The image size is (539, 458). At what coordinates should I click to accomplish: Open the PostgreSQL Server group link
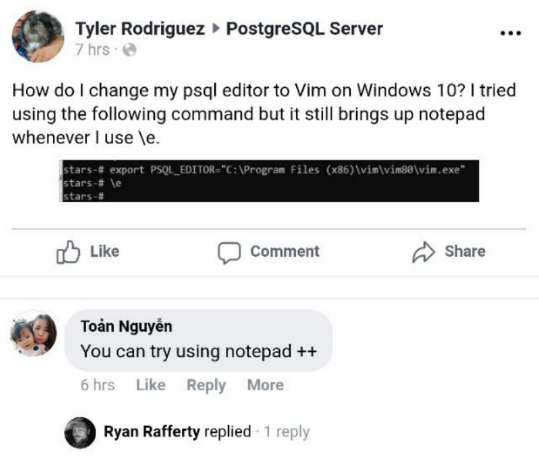(304, 29)
